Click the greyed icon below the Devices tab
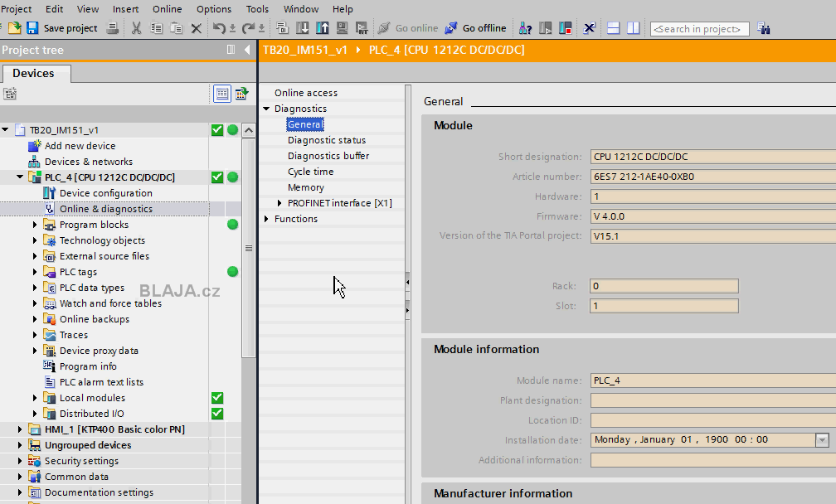 coord(10,94)
